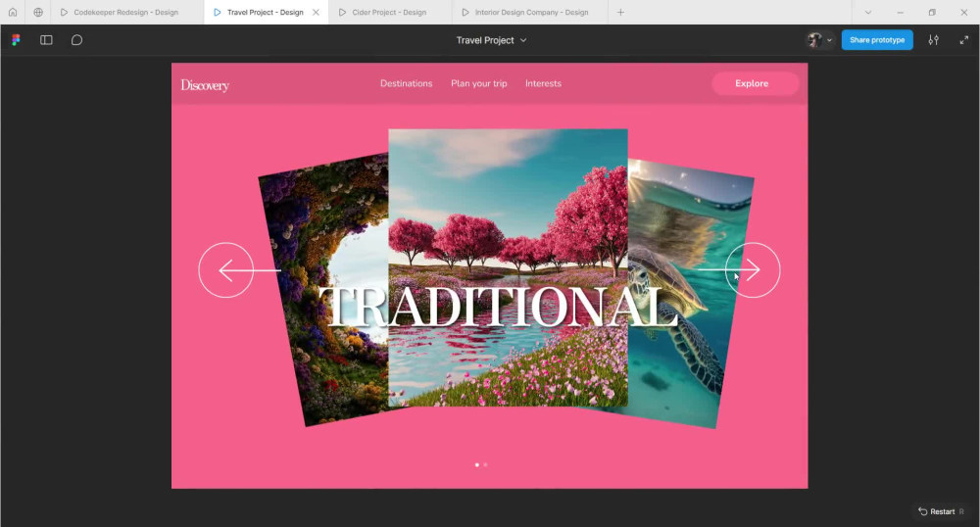Click the Discovery logo
The width and height of the screenshot is (980, 527).
click(x=205, y=85)
